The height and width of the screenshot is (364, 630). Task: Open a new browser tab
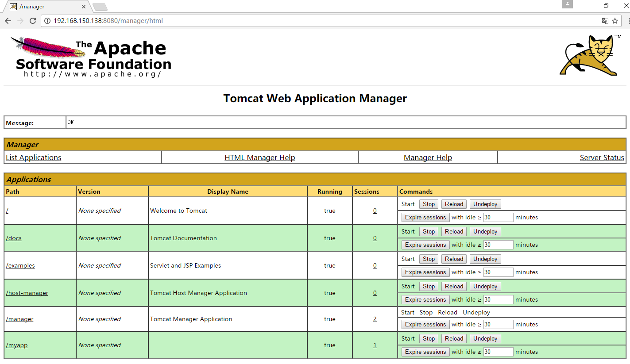point(100,7)
